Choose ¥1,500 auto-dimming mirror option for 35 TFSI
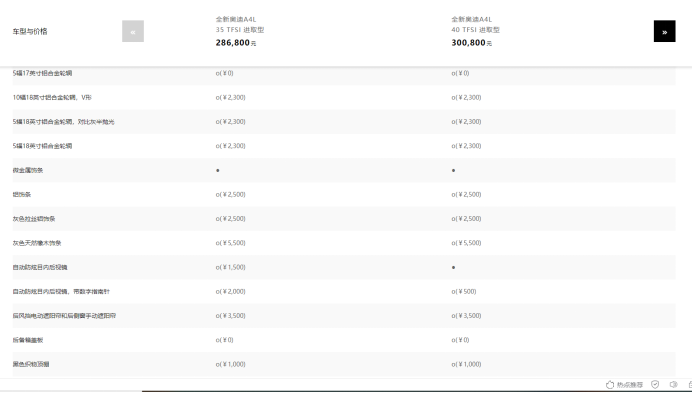Image resolution: width=693 pixels, height=393 pixels. pos(230,267)
